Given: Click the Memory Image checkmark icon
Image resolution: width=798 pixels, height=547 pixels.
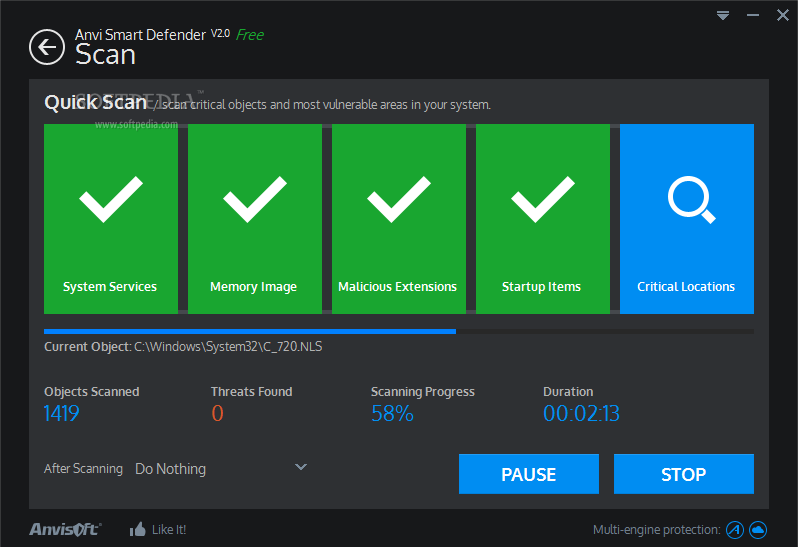Looking at the screenshot, I should (x=255, y=199).
